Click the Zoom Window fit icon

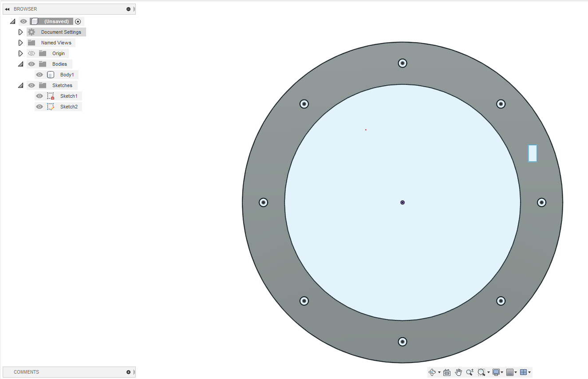(481, 372)
